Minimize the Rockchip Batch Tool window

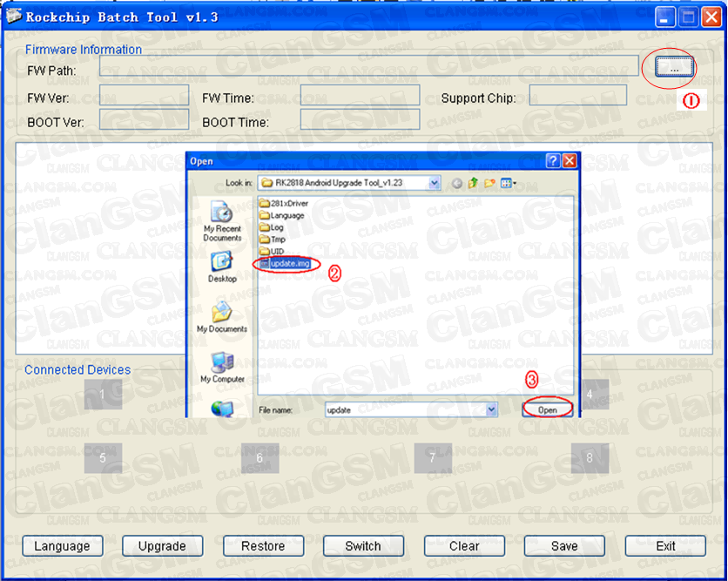point(664,17)
